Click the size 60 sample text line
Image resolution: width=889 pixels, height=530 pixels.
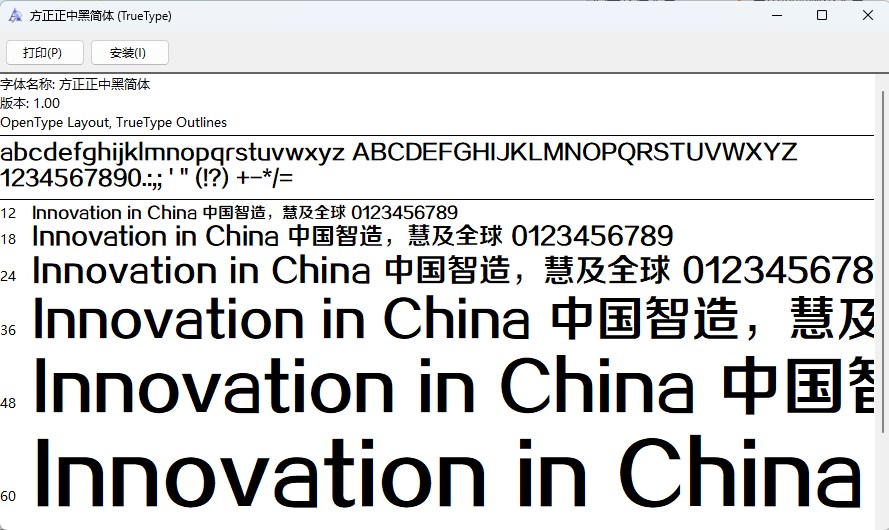pos(448,472)
